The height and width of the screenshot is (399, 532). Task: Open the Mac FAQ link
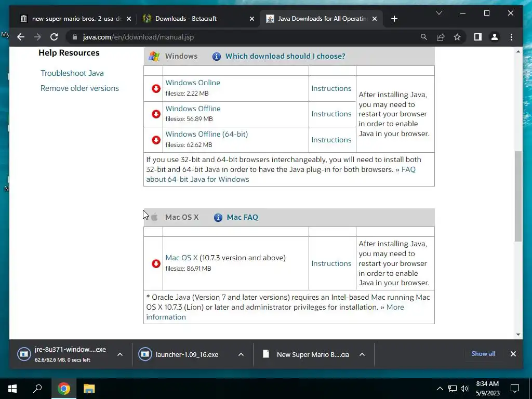pyautogui.click(x=242, y=218)
